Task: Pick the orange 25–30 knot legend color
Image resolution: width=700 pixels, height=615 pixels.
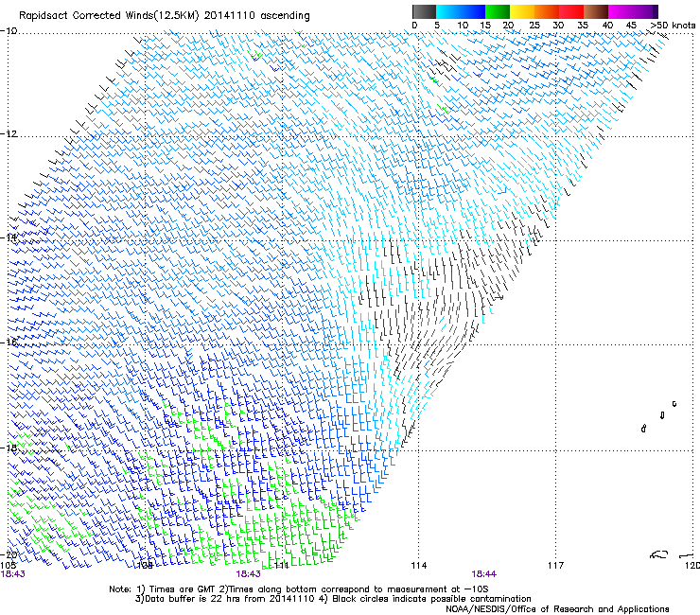Action: (547, 11)
